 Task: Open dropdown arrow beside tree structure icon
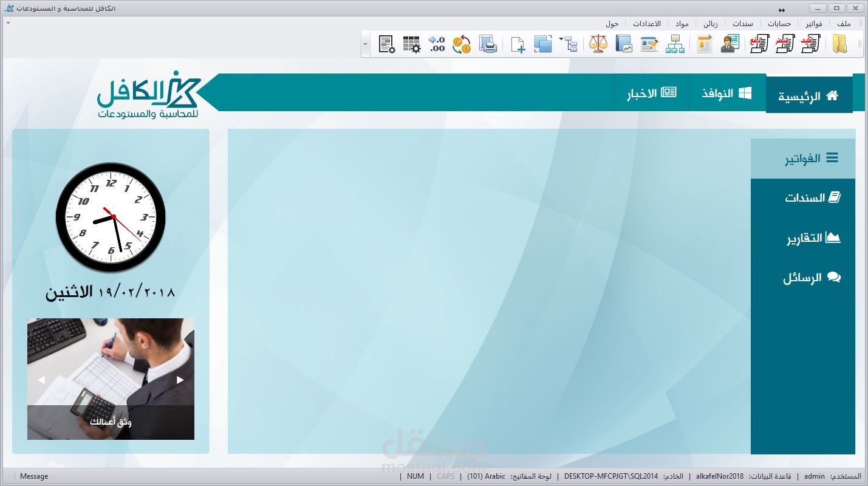click(561, 40)
